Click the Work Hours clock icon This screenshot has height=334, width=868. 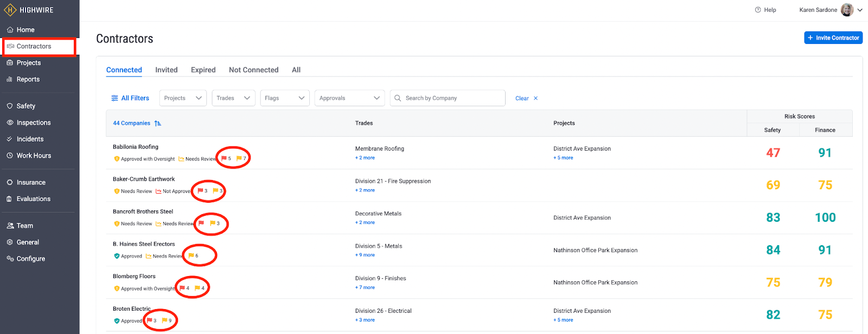point(10,156)
